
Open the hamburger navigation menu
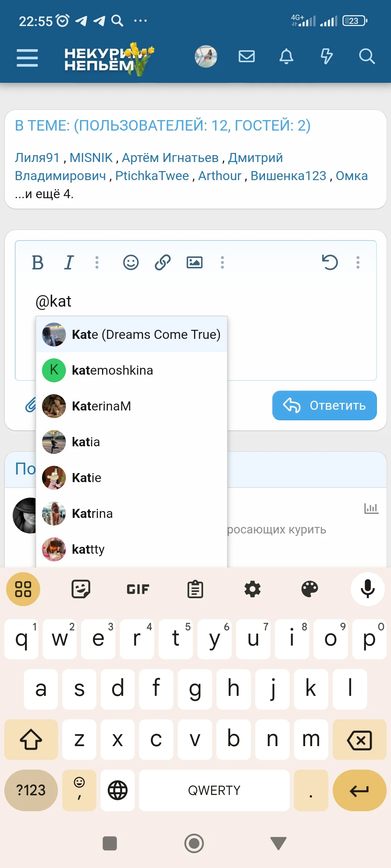(x=27, y=58)
